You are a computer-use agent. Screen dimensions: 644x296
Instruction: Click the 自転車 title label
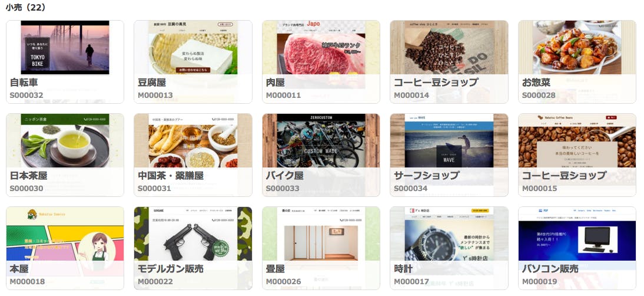point(24,83)
